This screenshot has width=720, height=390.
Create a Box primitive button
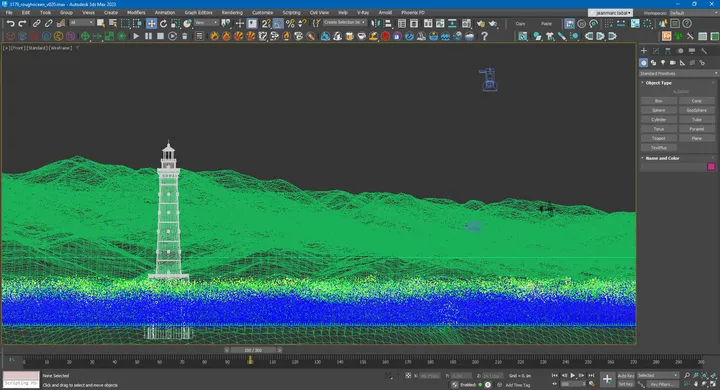658,101
